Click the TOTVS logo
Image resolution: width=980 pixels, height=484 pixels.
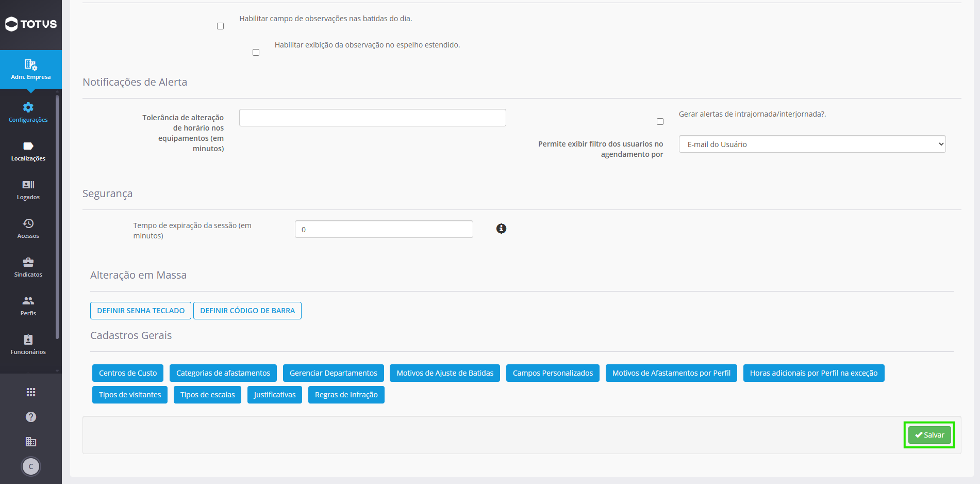pyautogui.click(x=31, y=24)
